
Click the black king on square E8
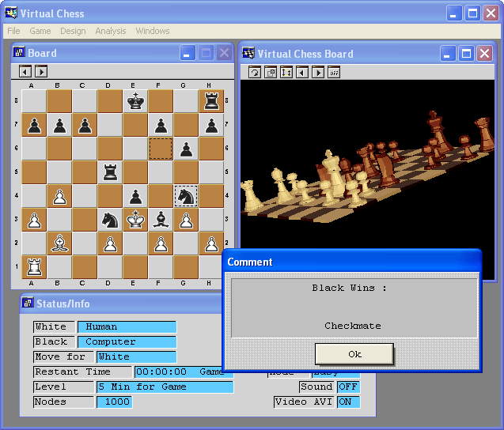(x=135, y=101)
